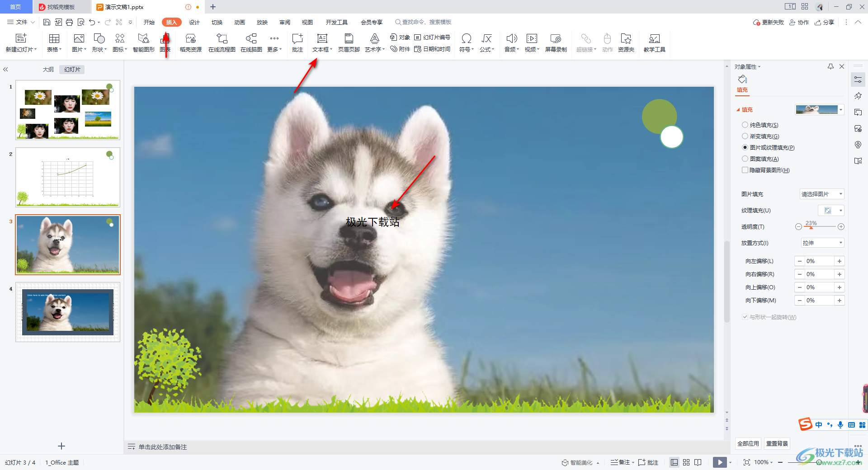
Task: Toggle Hide Background Graphics checkbox
Action: click(745, 170)
